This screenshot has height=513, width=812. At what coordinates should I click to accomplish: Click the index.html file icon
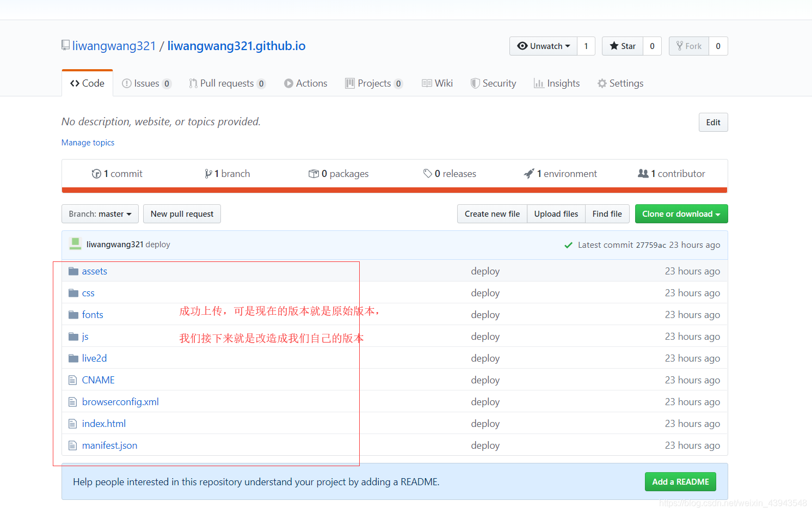click(x=72, y=424)
